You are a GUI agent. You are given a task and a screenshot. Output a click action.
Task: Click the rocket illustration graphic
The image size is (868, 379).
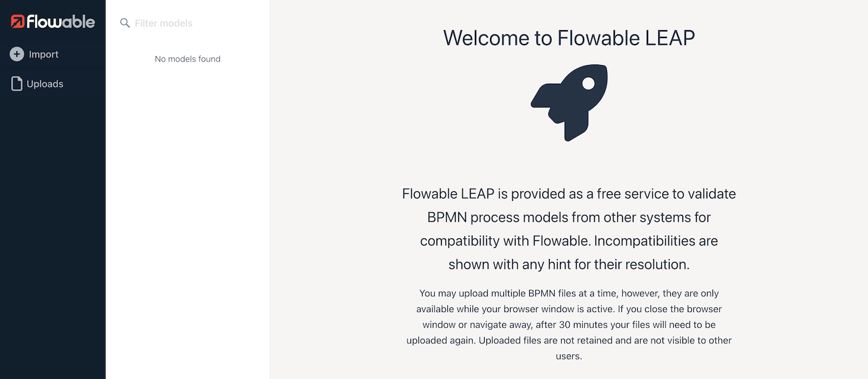[569, 103]
